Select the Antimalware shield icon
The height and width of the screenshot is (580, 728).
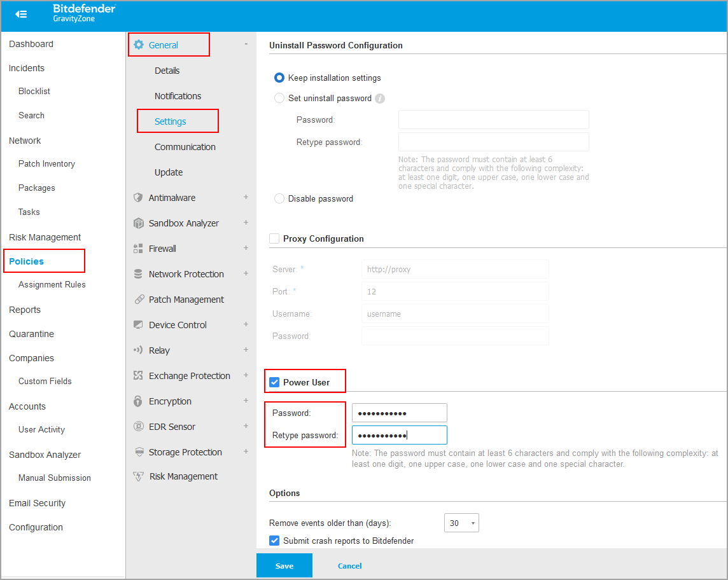coord(139,197)
